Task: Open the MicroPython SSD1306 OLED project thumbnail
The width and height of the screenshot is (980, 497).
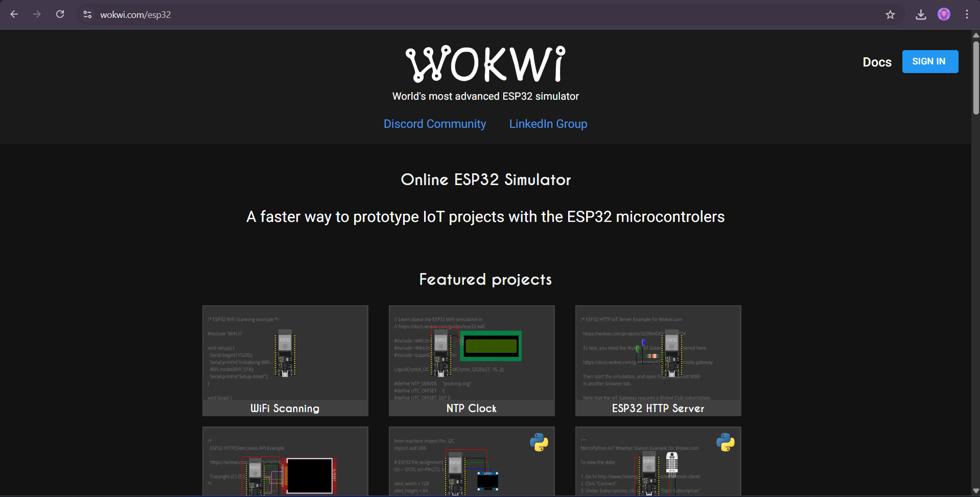Action: coord(472,461)
